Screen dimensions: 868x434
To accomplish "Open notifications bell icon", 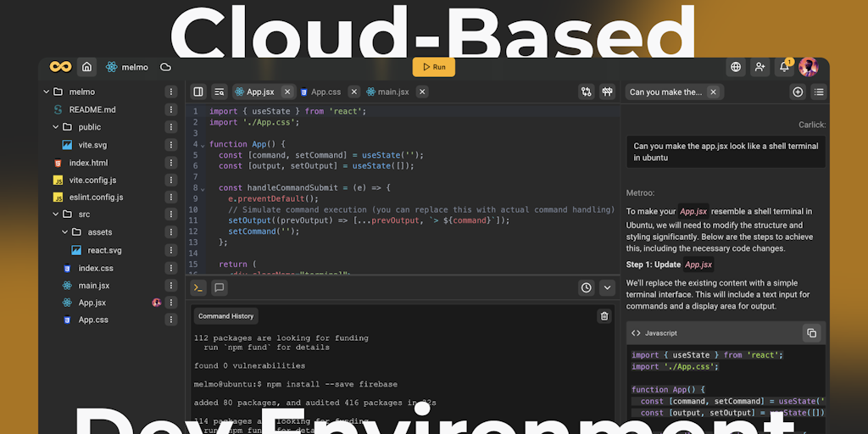I will 784,67.
